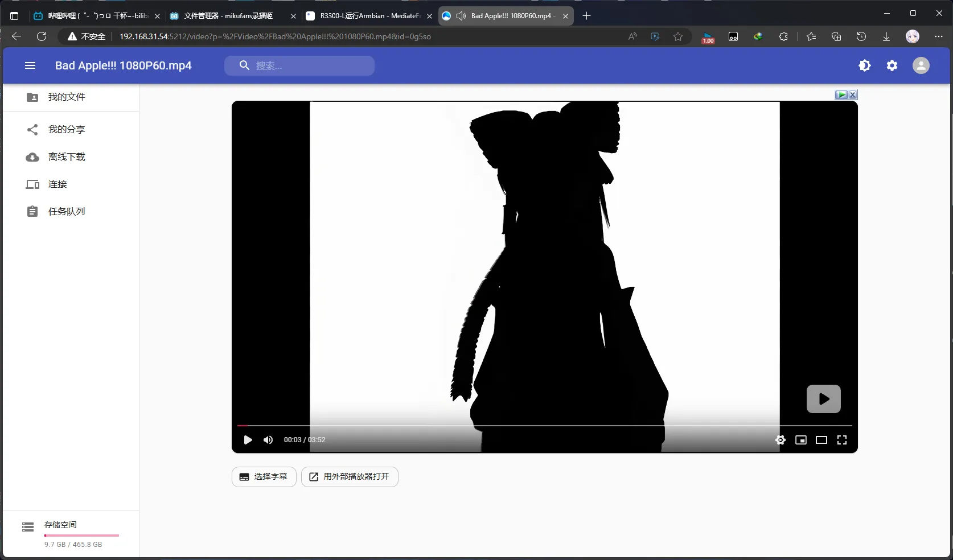Open the user account avatar menu

921,65
